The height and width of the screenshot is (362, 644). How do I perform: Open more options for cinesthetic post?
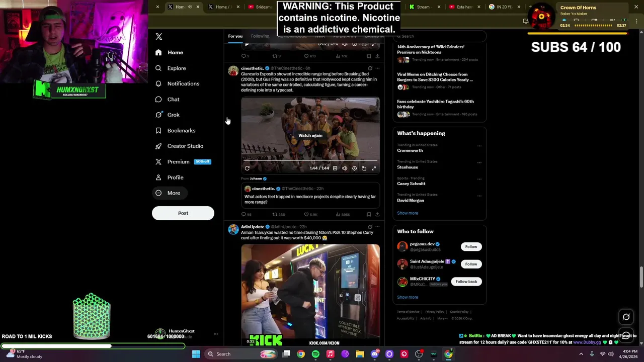click(377, 68)
